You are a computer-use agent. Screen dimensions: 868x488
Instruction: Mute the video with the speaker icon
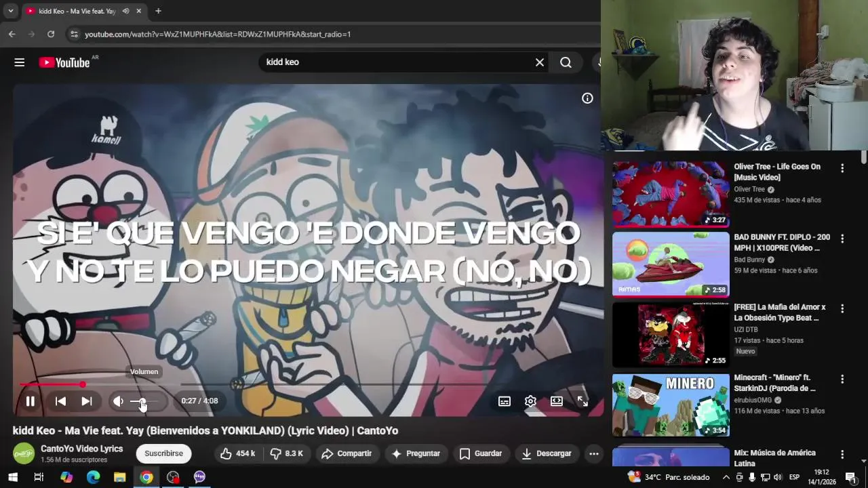tap(119, 401)
